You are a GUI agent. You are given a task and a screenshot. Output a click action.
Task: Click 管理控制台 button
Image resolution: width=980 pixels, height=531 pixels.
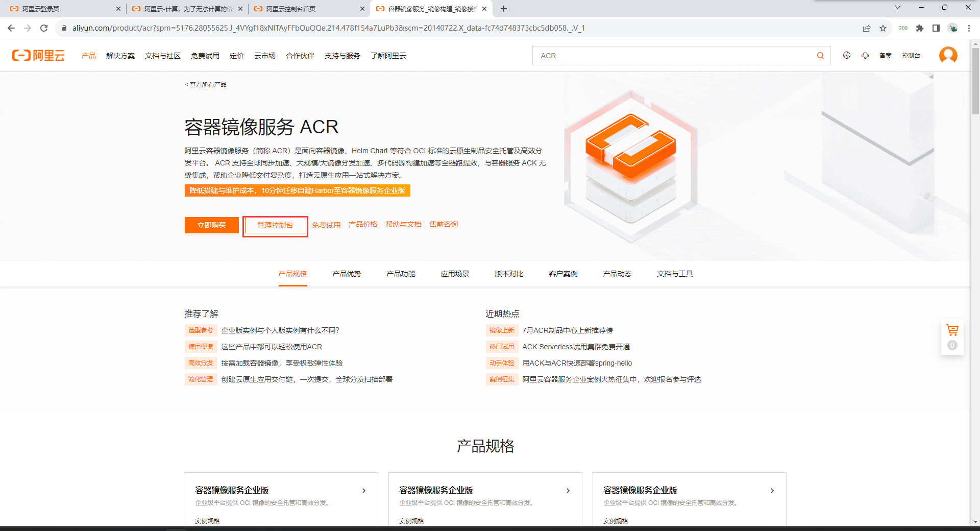click(275, 225)
